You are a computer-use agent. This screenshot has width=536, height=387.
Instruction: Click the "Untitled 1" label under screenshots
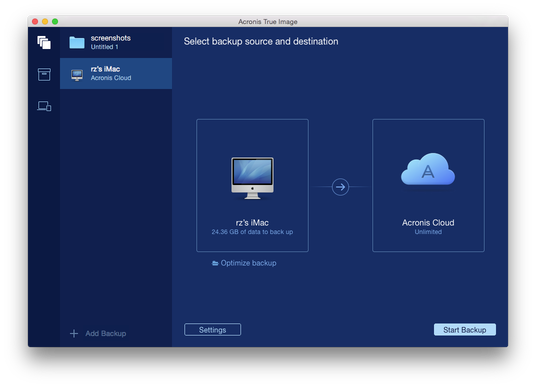click(104, 47)
